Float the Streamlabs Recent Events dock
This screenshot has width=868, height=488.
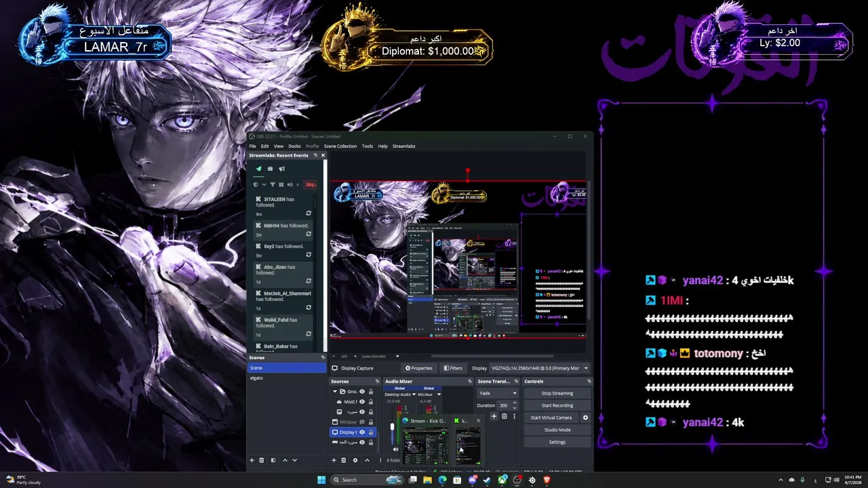point(315,155)
